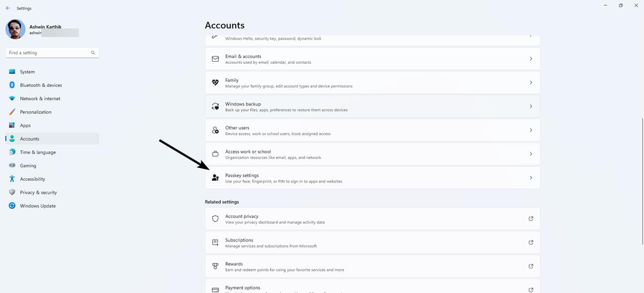Click the Rewards trophy icon
Viewport: 644px width, 293px height.
pyautogui.click(x=215, y=266)
